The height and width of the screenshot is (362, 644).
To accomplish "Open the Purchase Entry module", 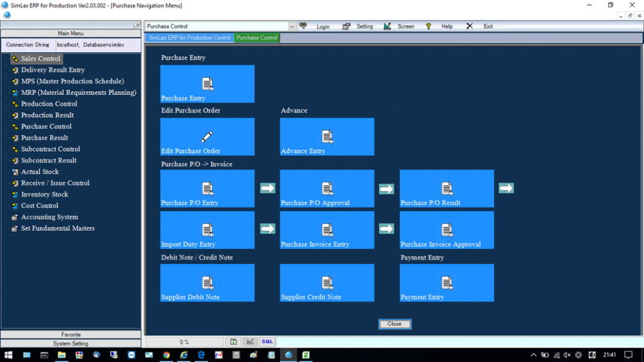I will point(208,84).
